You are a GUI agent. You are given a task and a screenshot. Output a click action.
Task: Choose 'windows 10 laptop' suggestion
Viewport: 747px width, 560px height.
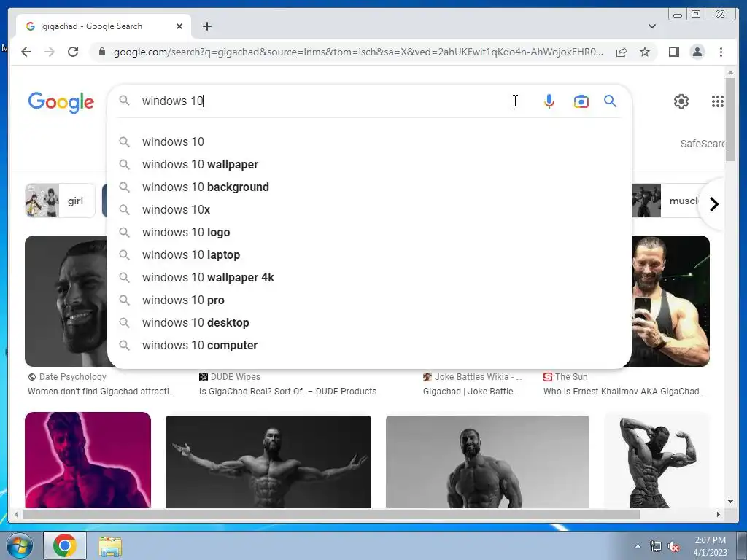tap(369, 254)
